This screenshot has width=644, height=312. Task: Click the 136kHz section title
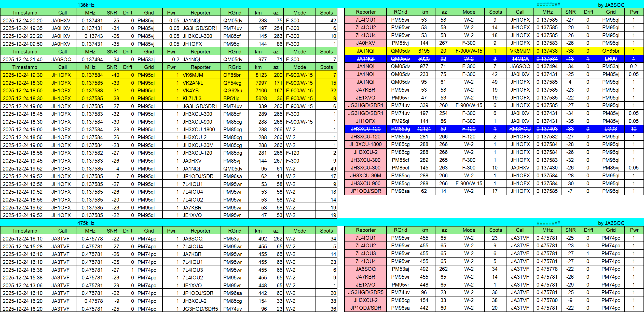coord(86,5)
